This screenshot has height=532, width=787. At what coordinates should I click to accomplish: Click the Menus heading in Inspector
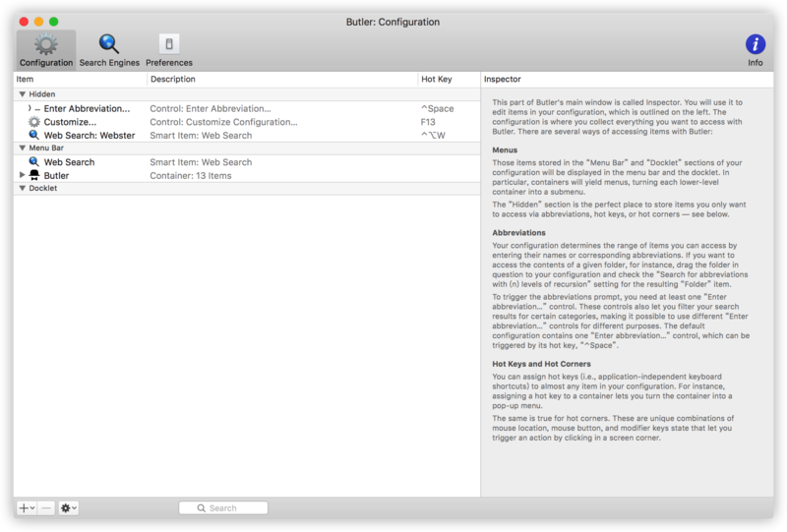(505, 150)
